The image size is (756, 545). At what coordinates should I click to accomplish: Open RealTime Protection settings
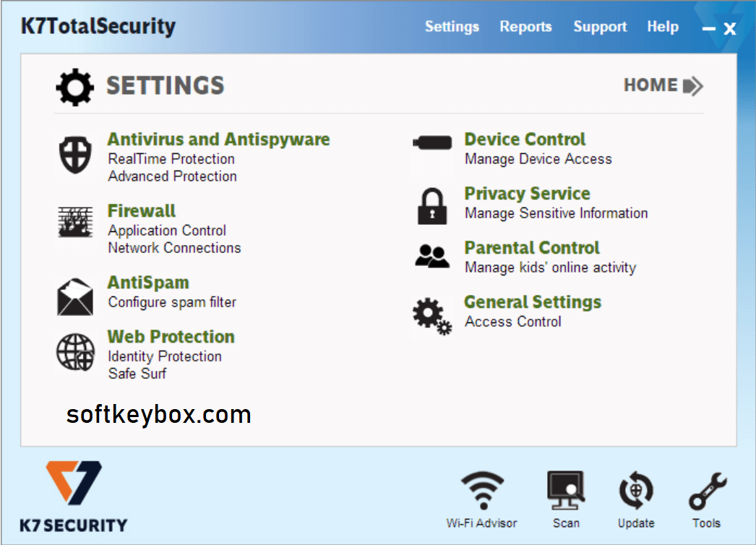pyautogui.click(x=171, y=159)
